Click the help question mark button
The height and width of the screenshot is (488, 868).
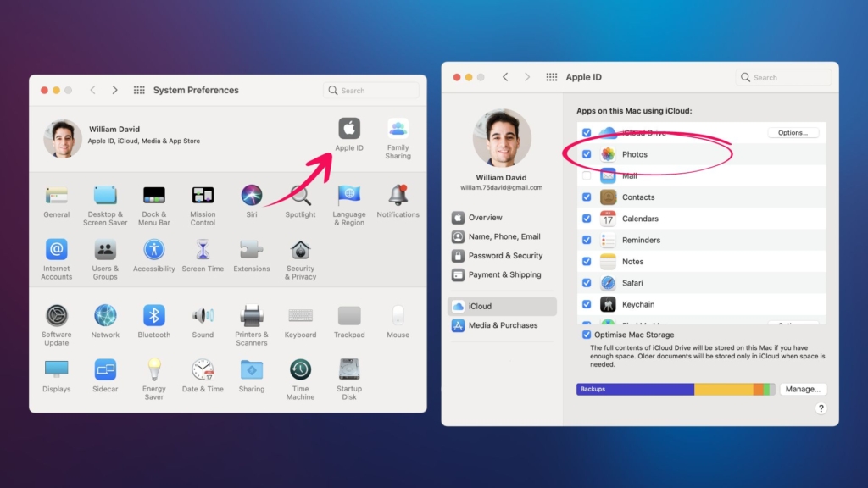821,408
